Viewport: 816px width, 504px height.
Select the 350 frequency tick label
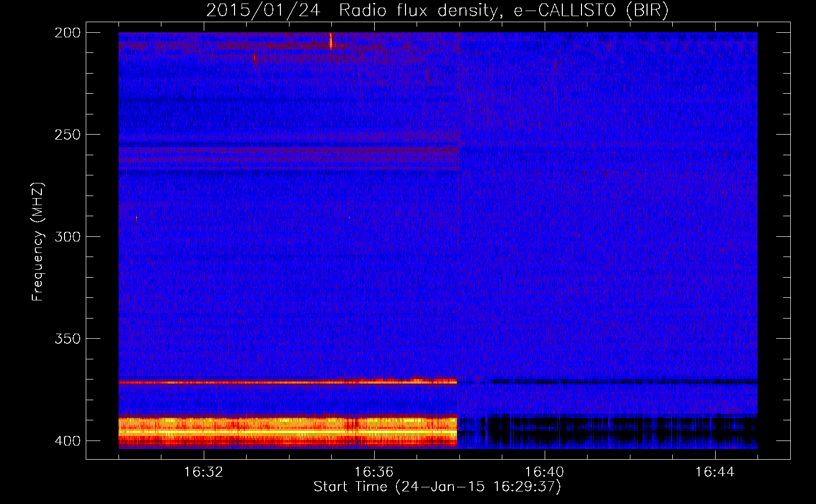[68, 338]
